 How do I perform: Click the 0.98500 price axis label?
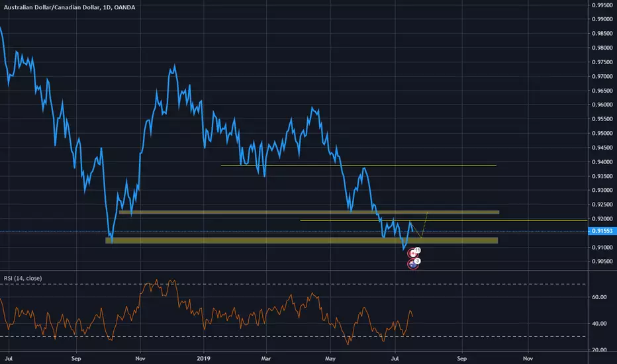click(602, 34)
